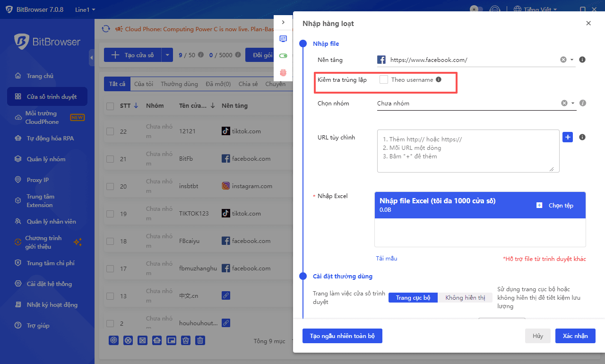
Task: Click the robot automation icon in bottom toolbar
Action: click(156, 340)
